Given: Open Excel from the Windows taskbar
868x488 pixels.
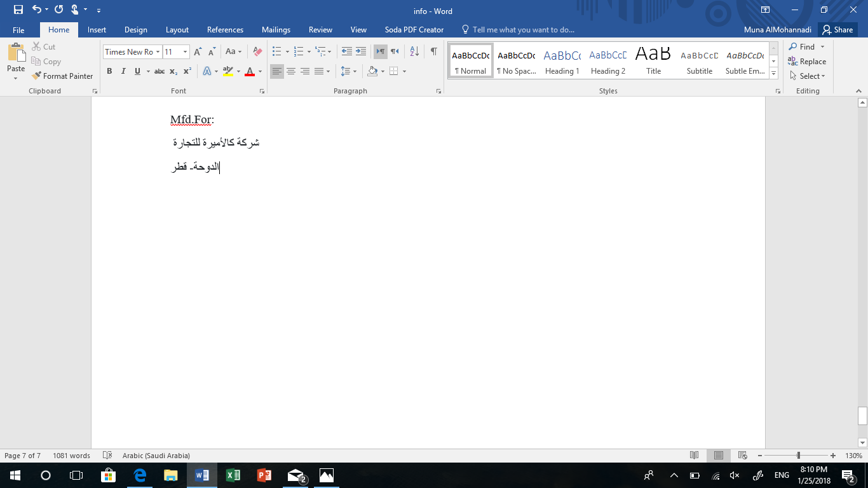Looking at the screenshot, I should (x=233, y=475).
